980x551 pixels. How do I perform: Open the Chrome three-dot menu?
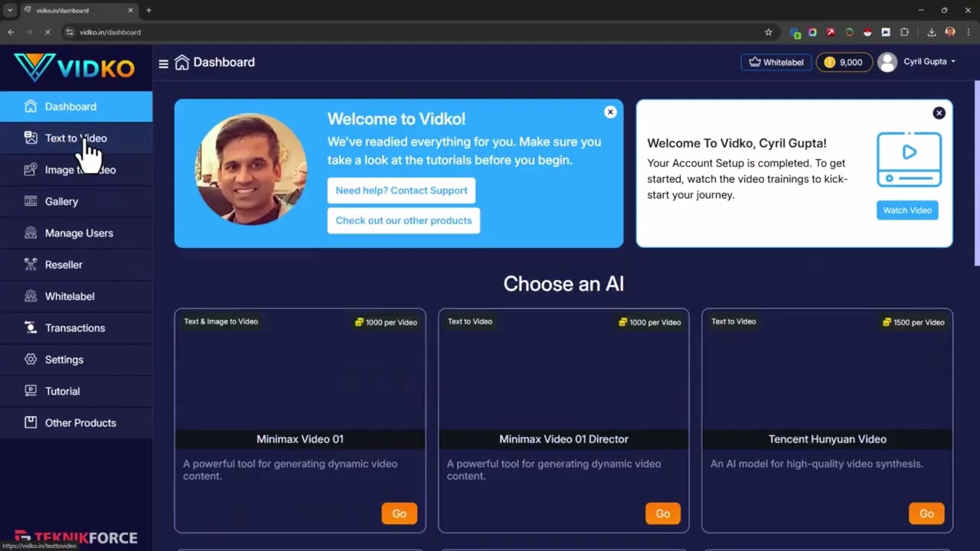point(967,32)
